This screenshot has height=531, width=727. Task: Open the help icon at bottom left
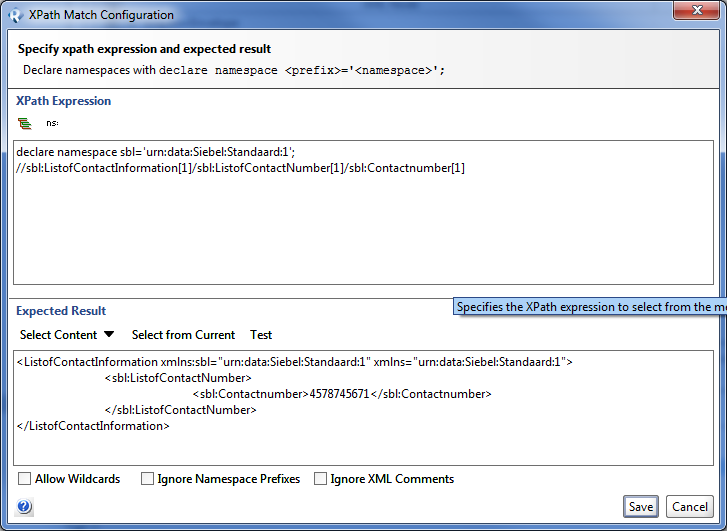25,507
